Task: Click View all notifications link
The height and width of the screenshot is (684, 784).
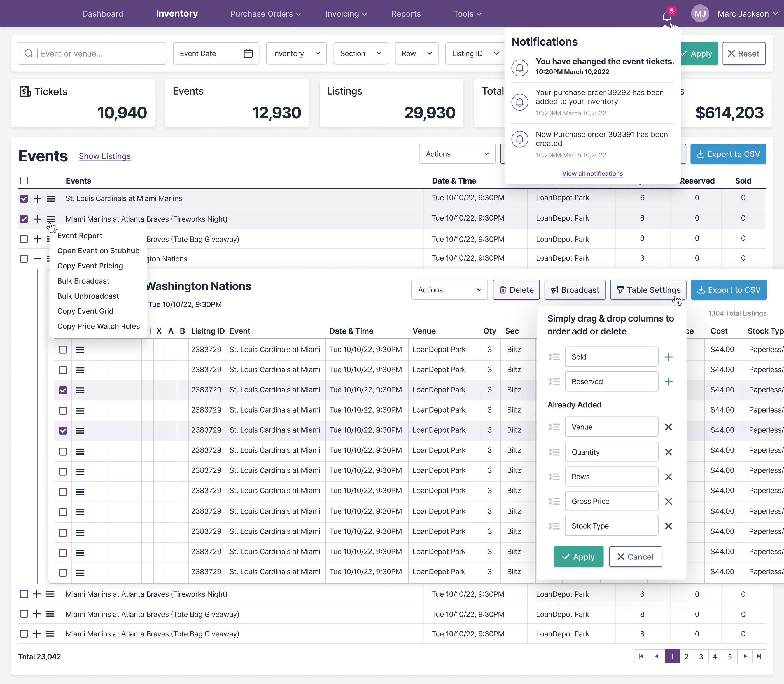Action: tap(592, 174)
